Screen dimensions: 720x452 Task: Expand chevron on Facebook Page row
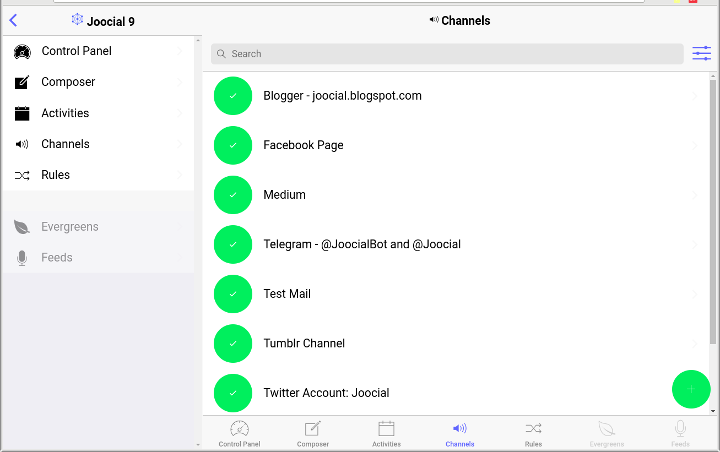tap(695, 146)
